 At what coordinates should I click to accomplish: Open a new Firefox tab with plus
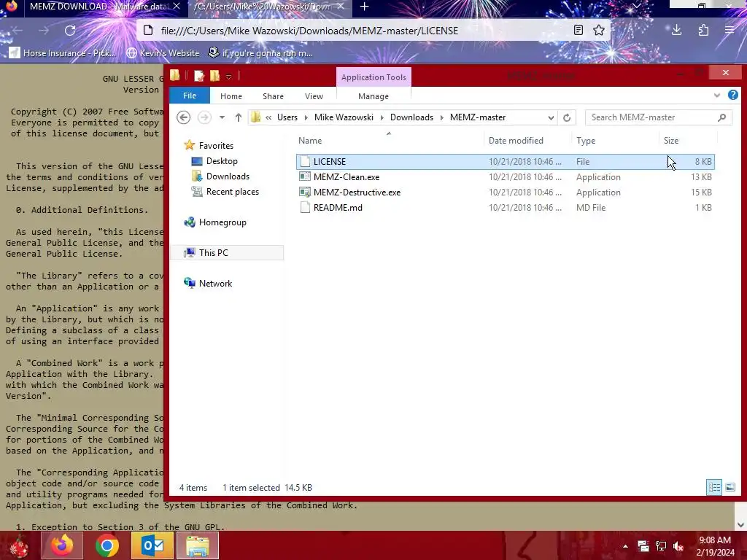coord(365,7)
